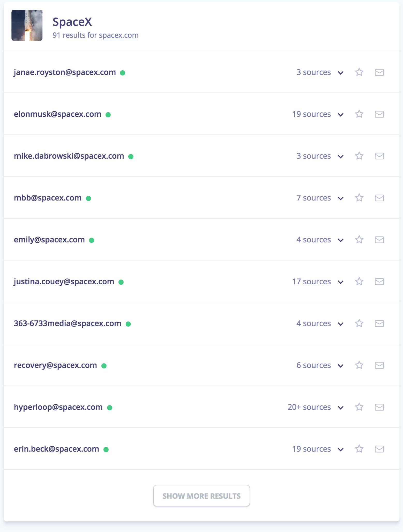Viewport: 403px width, 532px height.
Task: Star the janae.royston@spacex.com result
Action: (x=359, y=72)
